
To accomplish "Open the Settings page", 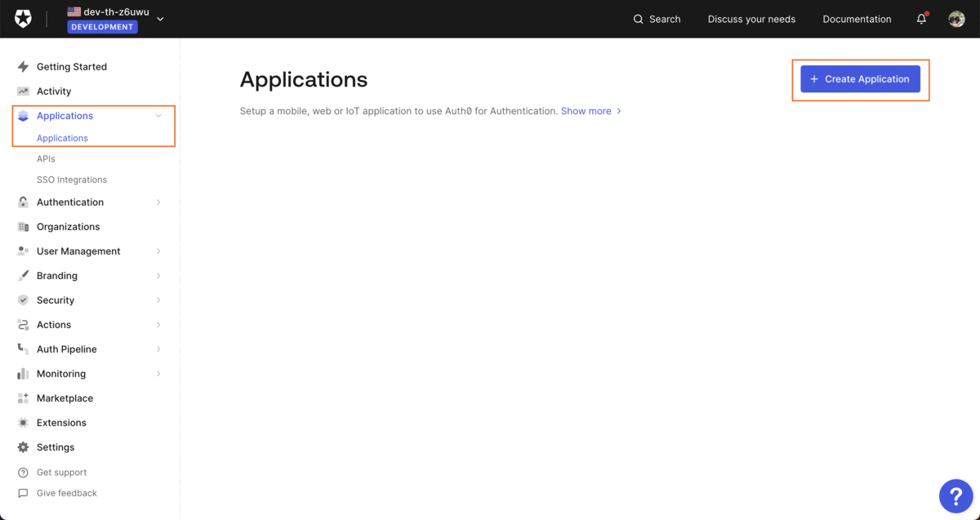I will point(56,447).
